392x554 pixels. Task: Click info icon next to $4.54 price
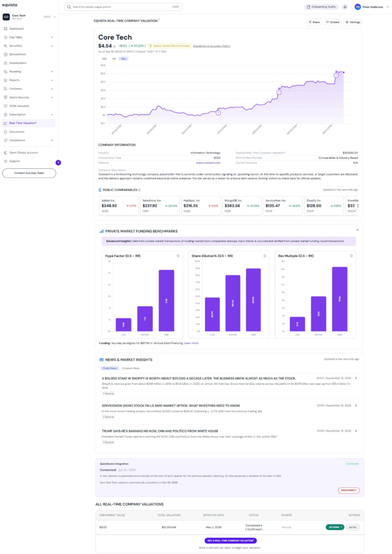point(114,47)
